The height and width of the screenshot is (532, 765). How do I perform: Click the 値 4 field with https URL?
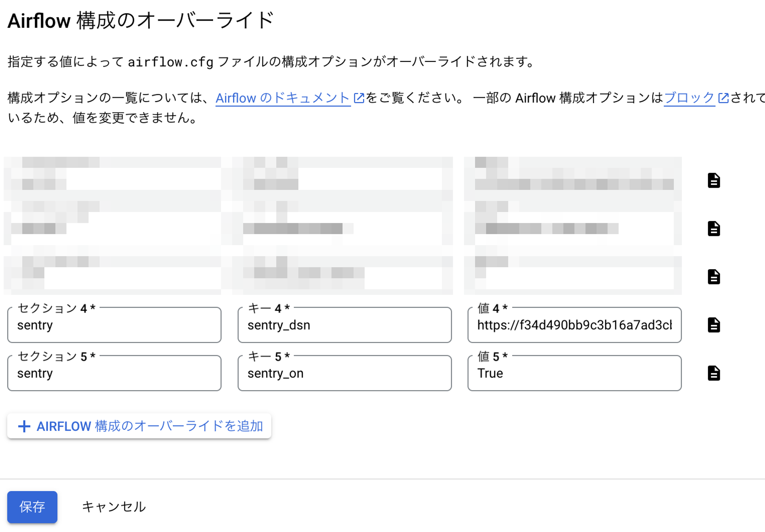tap(574, 325)
